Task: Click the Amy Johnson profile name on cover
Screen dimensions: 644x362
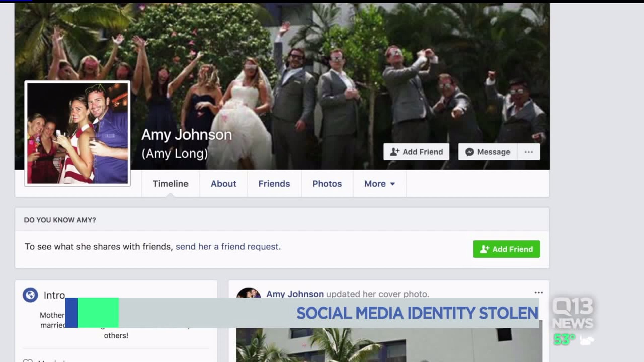Action: [186, 135]
